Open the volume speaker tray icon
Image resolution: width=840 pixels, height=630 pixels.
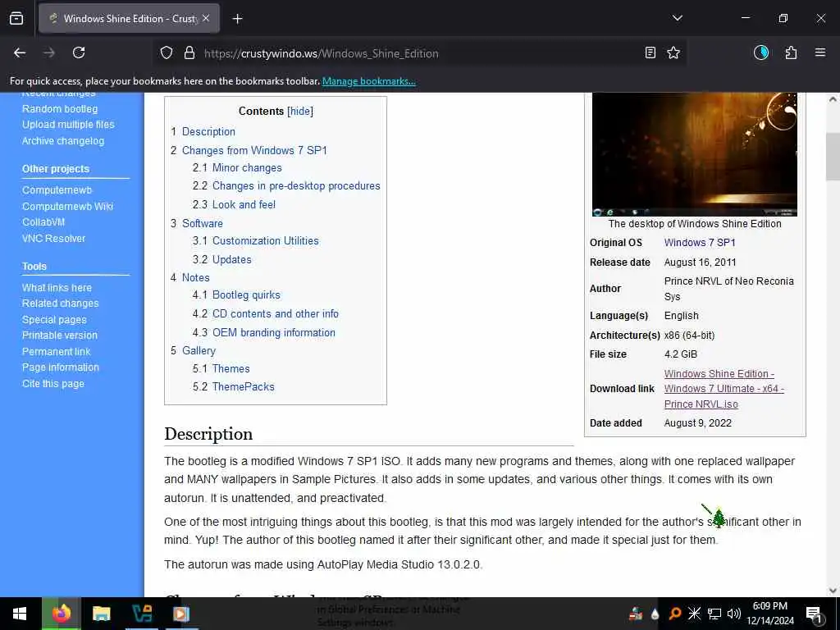pyautogui.click(x=734, y=614)
